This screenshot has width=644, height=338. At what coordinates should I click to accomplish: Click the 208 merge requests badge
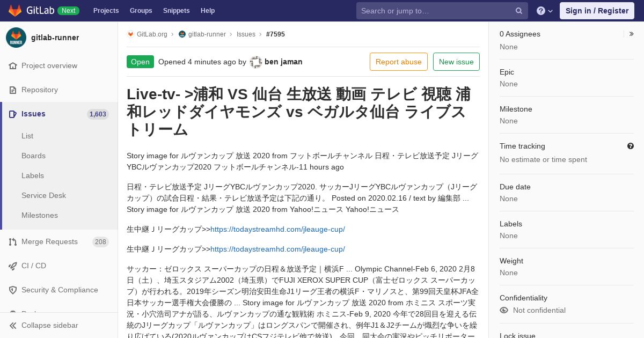(100, 242)
